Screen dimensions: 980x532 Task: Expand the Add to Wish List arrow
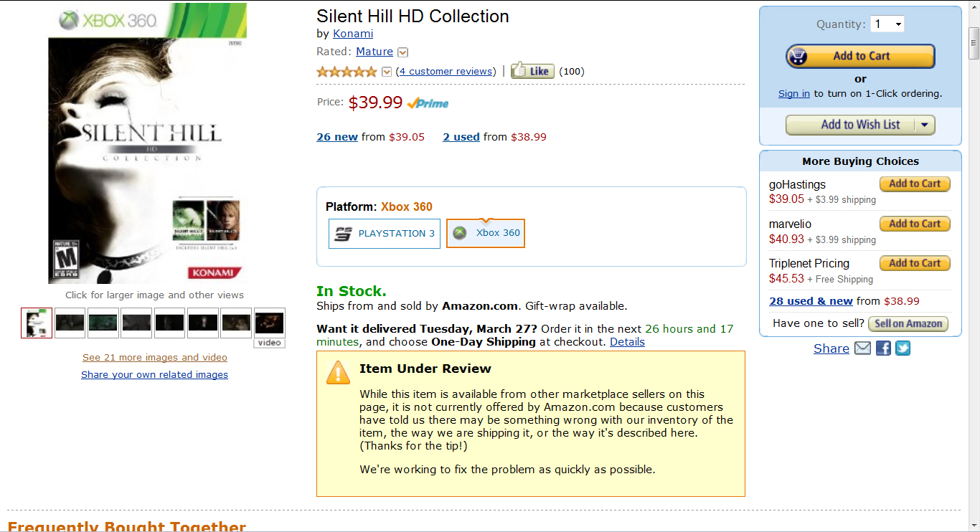point(924,125)
